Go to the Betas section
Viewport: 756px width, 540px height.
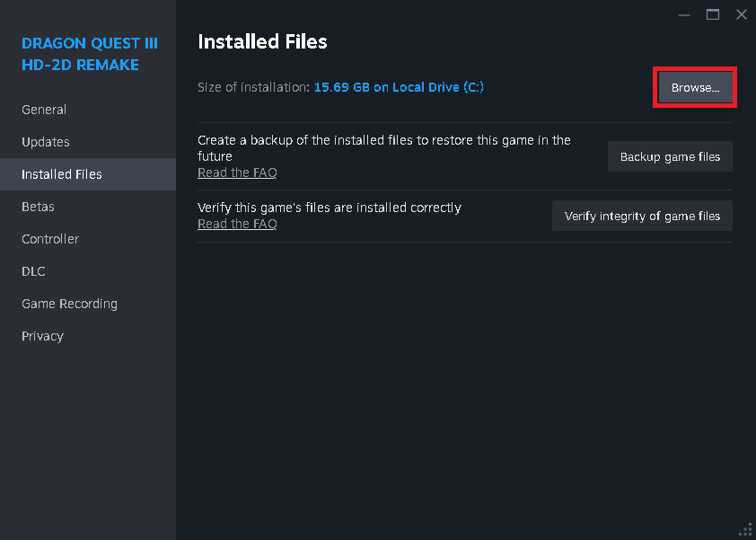pyautogui.click(x=38, y=207)
